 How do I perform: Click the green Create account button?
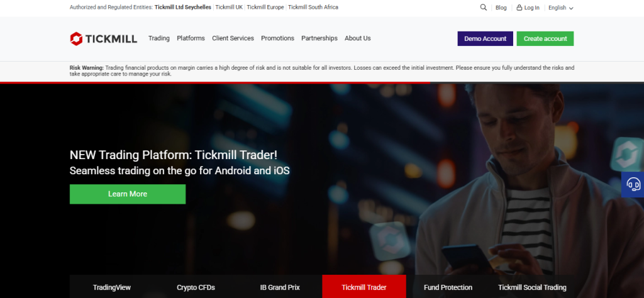(x=545, y=38)
